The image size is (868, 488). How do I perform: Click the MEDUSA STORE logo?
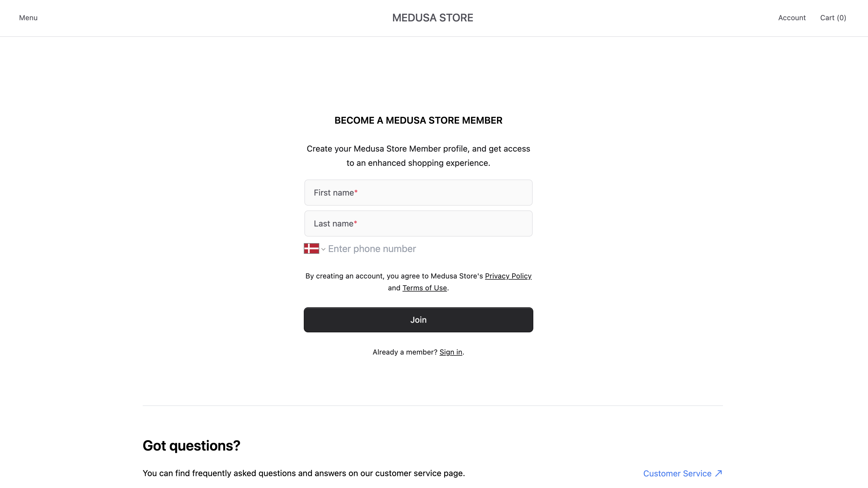[433, 18]
